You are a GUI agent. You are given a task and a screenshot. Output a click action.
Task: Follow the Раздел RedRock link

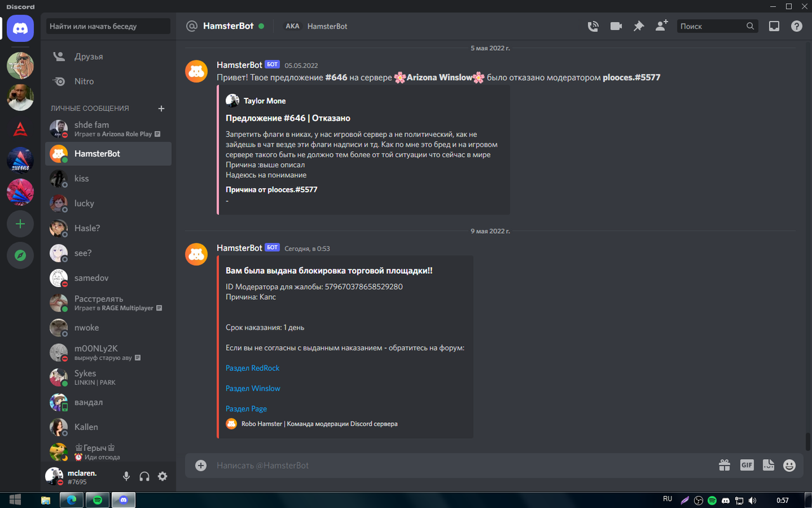(252, 368)
